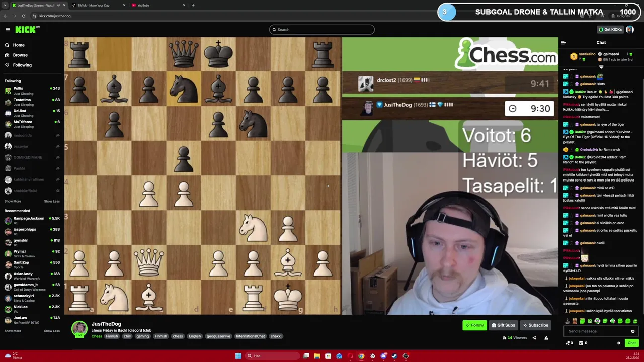The height and width of the screenshot is (362, 644).
Task: Expand Recommended list with Show more
Action: (13, 331)
